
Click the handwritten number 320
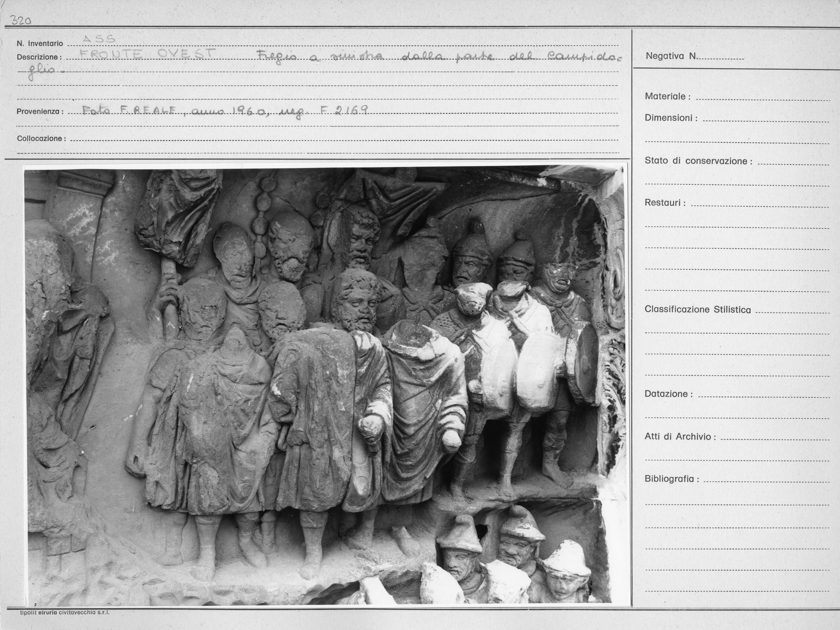(21, 21)
